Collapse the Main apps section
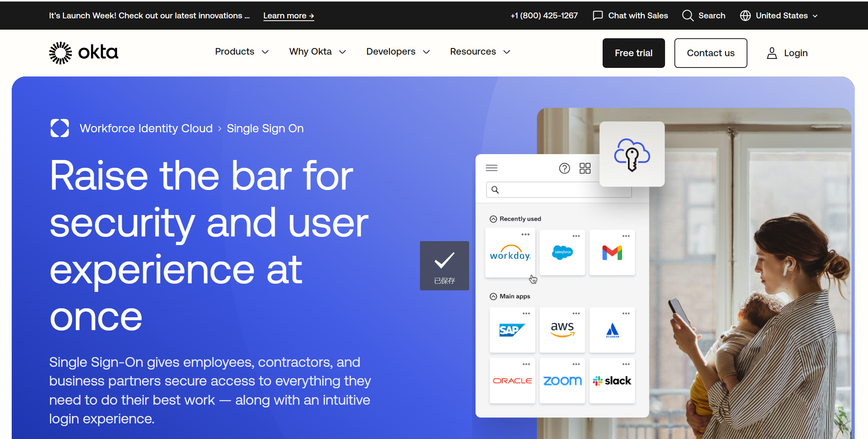Viewport: 868px width, 439px height. [493, 297]
